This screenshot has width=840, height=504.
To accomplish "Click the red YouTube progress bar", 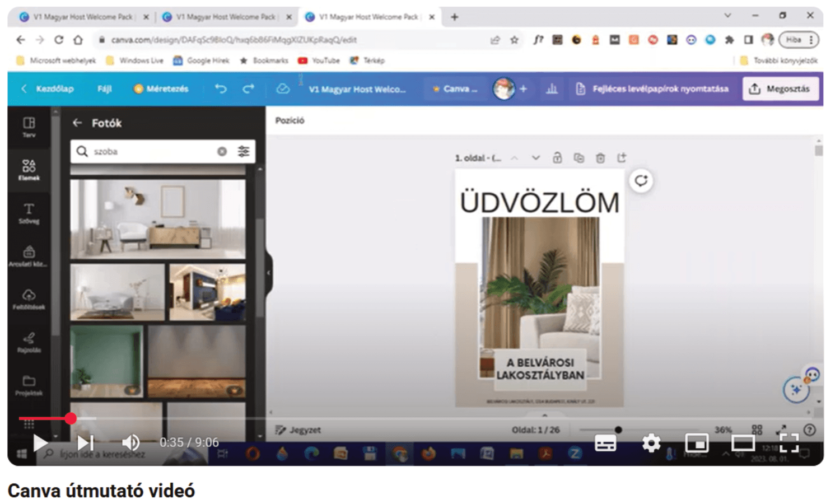I will click(45, 418).
